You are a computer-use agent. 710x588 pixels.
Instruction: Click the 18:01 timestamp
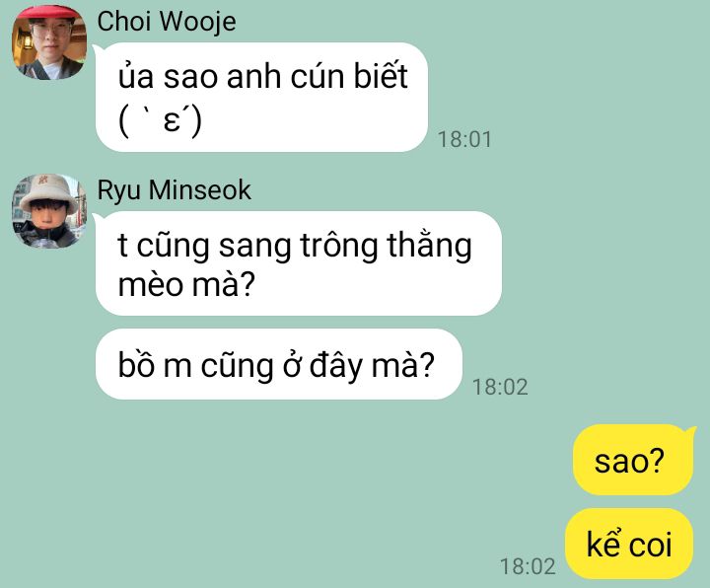(464, 139)
